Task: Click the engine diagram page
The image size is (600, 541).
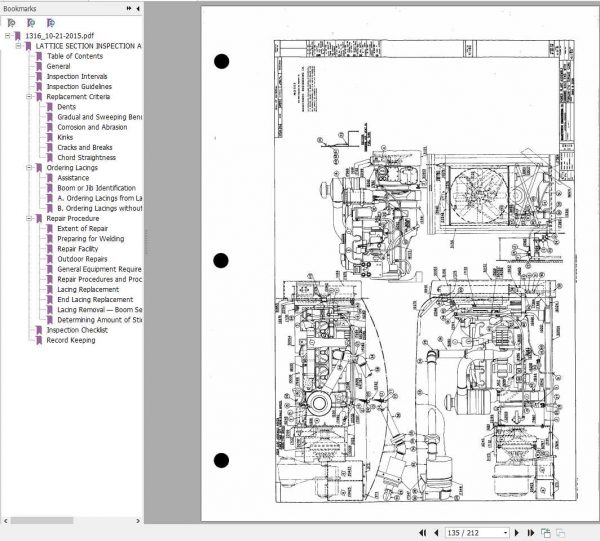Action: click(400, 264)
